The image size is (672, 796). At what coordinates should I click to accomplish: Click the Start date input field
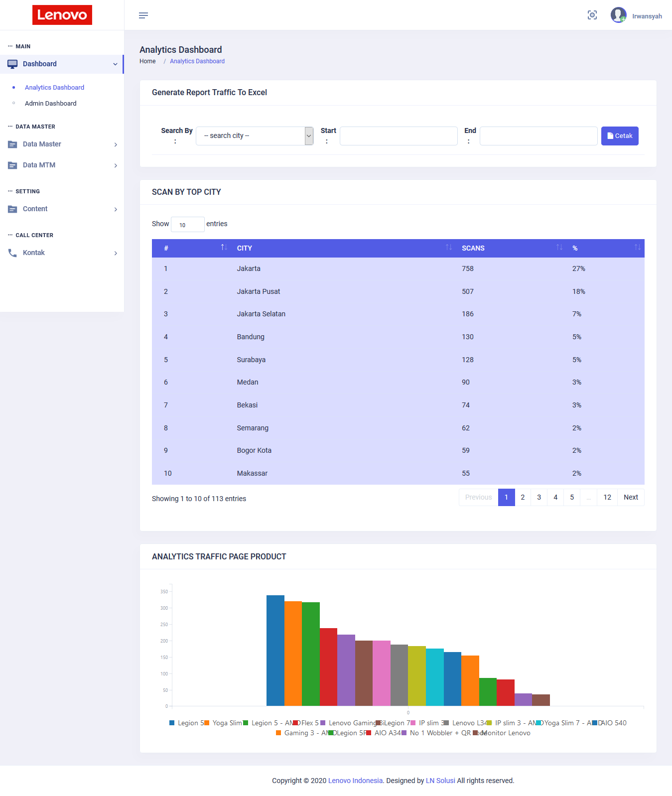(x=399, y=136)
